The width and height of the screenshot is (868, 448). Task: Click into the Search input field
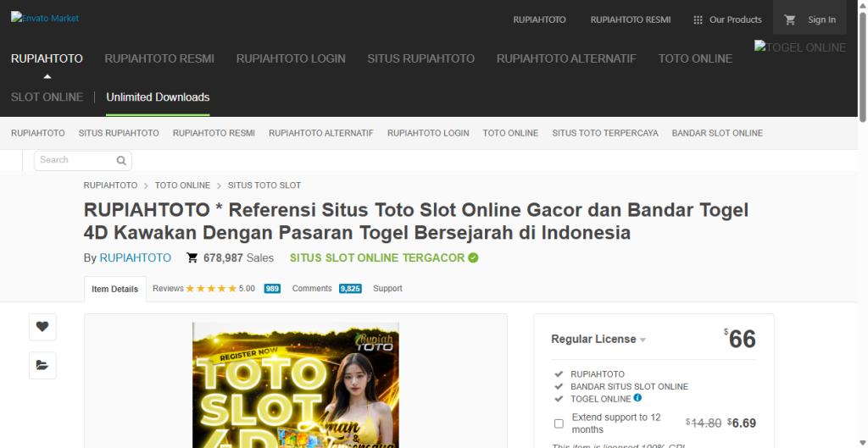75,160
